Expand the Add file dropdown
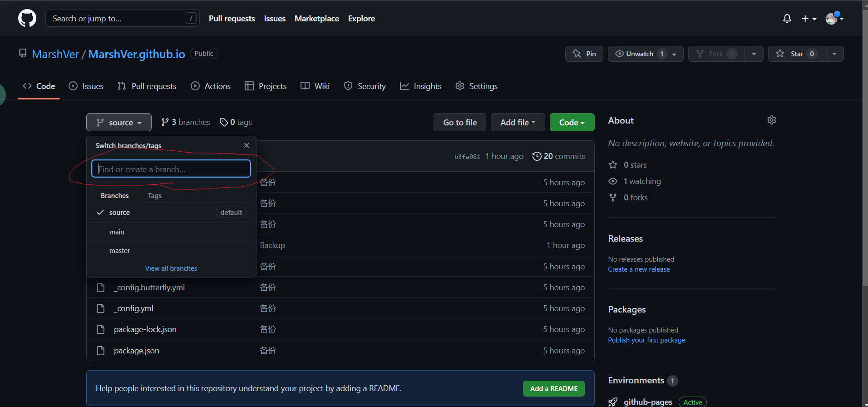Screen dimensions: 868x407 click(518, 122)
